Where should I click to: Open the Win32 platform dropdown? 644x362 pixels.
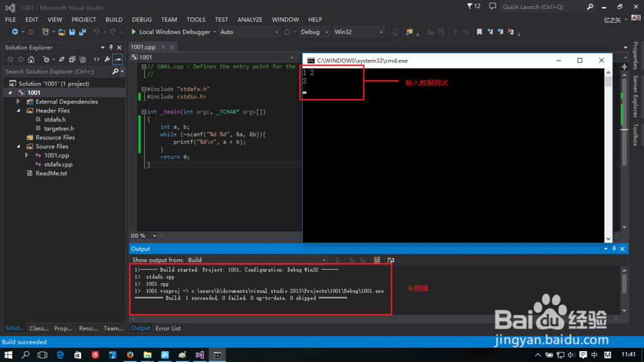359,32
